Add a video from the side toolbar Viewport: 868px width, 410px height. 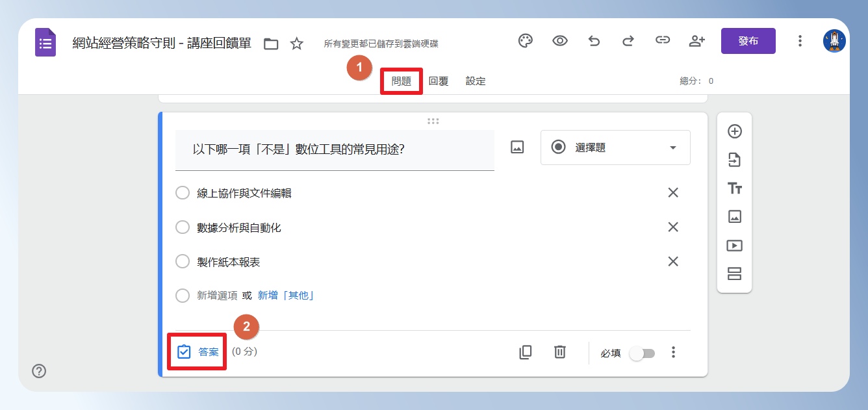(x=735, y=246)
